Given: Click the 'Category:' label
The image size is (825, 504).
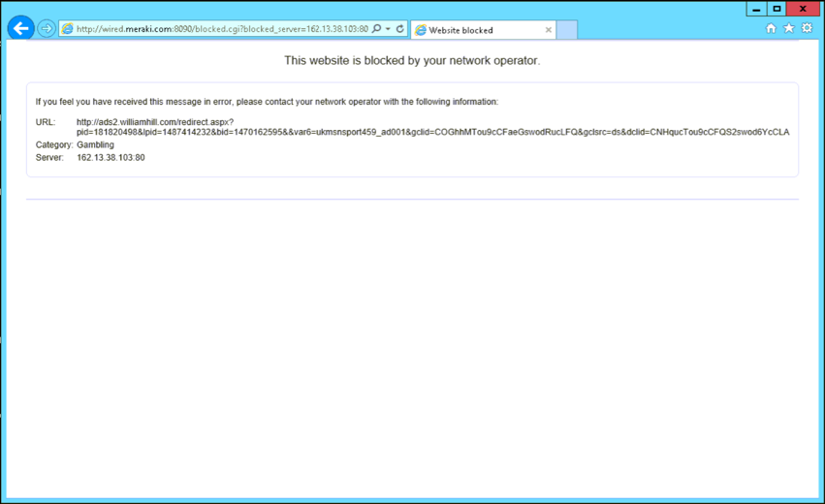Looking at the screenshot, I should click(54, 144).
